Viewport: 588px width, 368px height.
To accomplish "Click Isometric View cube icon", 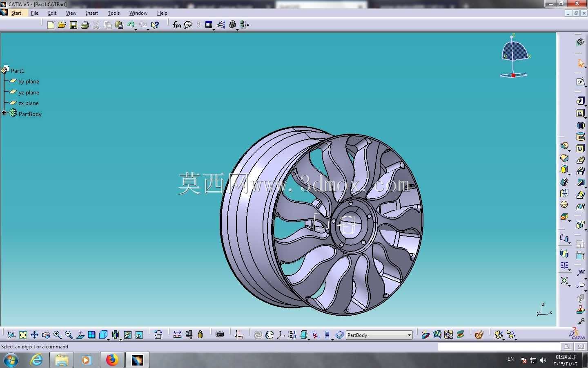I will (x=103, y=335).
